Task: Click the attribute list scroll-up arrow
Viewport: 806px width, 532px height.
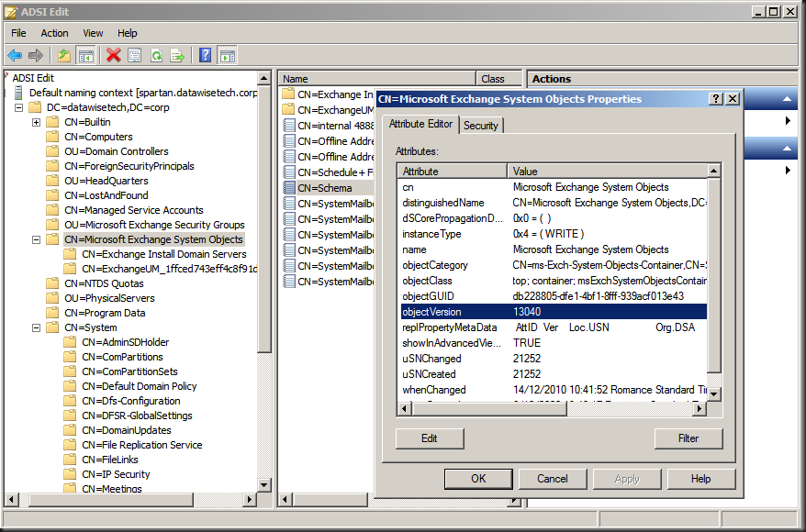Action: (x=713, y=171)
